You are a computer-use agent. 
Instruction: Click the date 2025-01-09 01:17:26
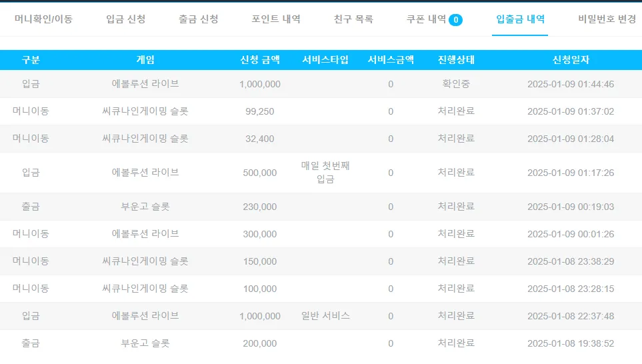click(571, 173)
